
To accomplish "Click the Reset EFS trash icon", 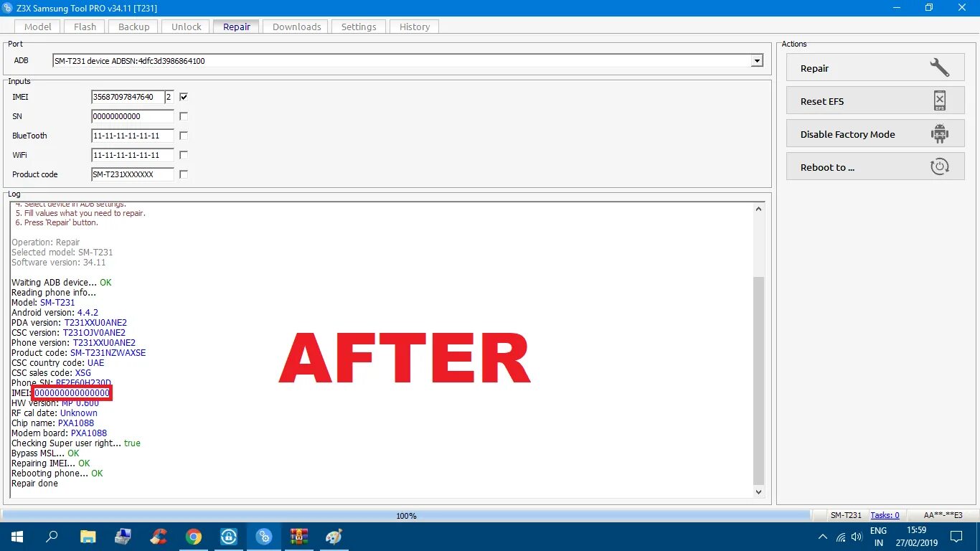I will 939,101.
